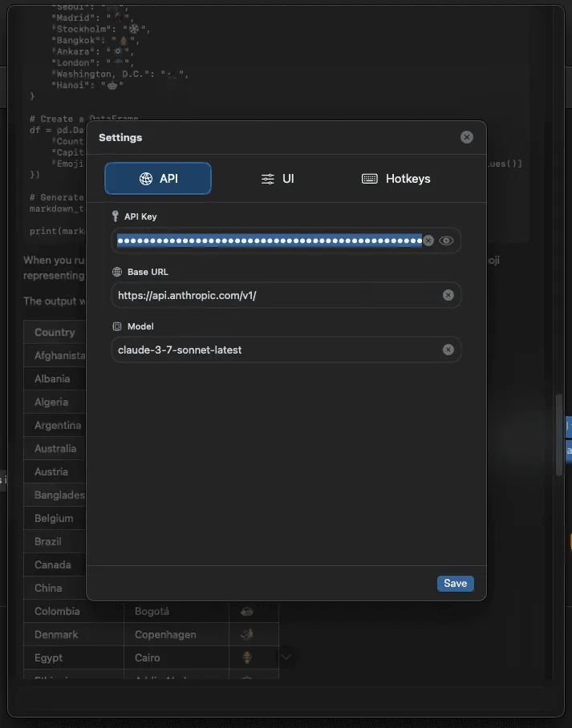The height and width of the screenshot is (728, 572).
Task: Click the scroll-down chevron below the table
Action: click(286, 657)
